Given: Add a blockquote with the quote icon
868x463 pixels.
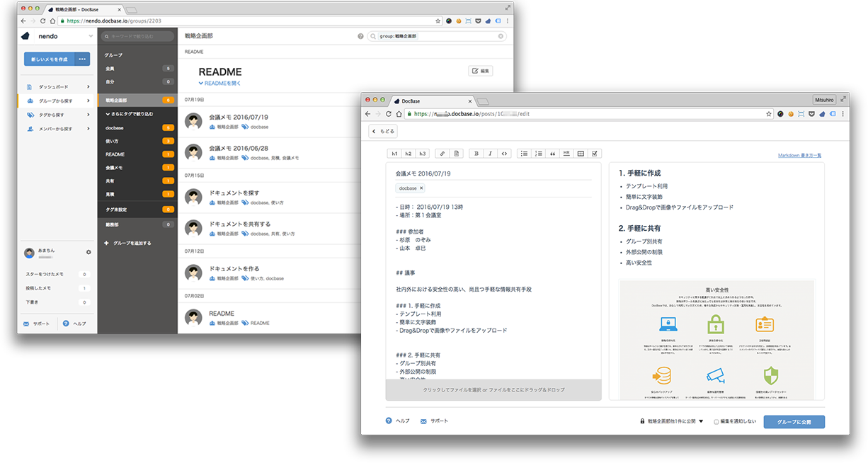Looking at the screenshot, I should point(552,153).
